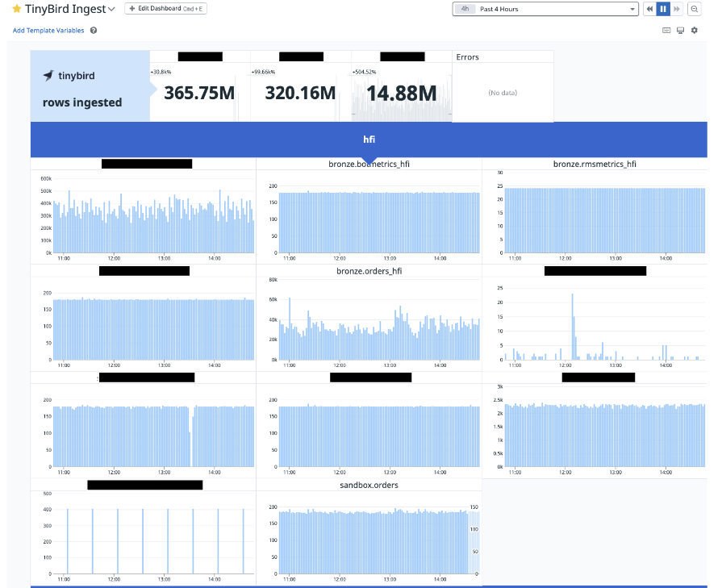Click the sandbox.orders graph title
Viewport: 722px width, 588px height.
[369, 485]
